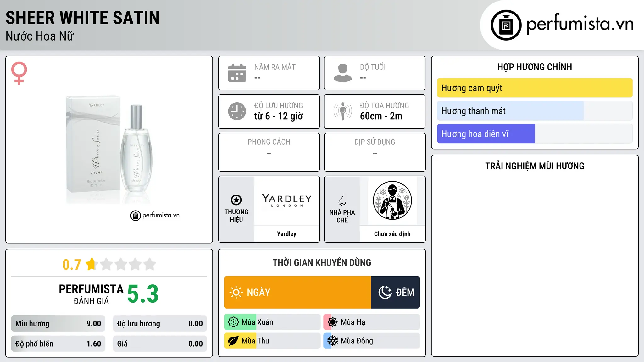Select the Hương hoa diên vĩ accord bar
The image size is (644, 362).
click(x=535, y=134)
